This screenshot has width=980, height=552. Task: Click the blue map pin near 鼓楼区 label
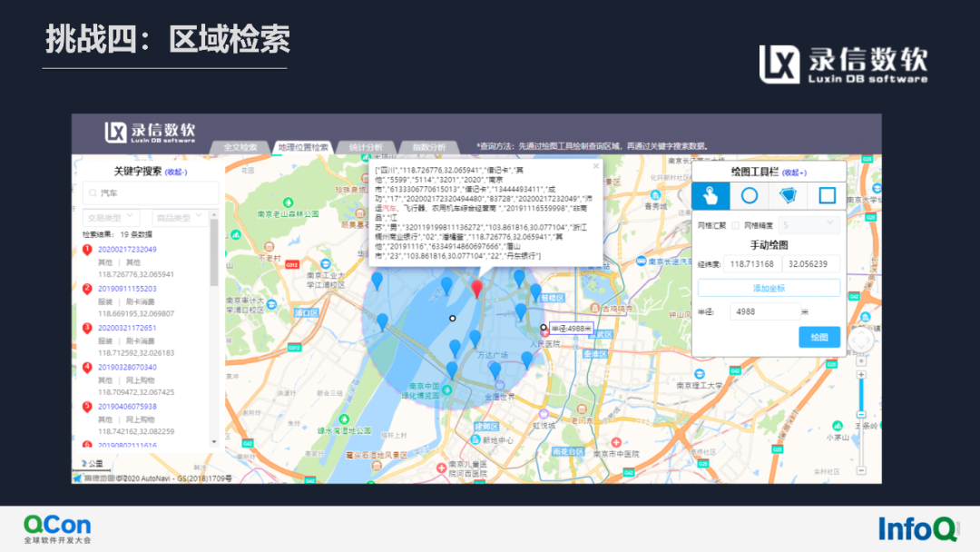(x=535, y=291)
